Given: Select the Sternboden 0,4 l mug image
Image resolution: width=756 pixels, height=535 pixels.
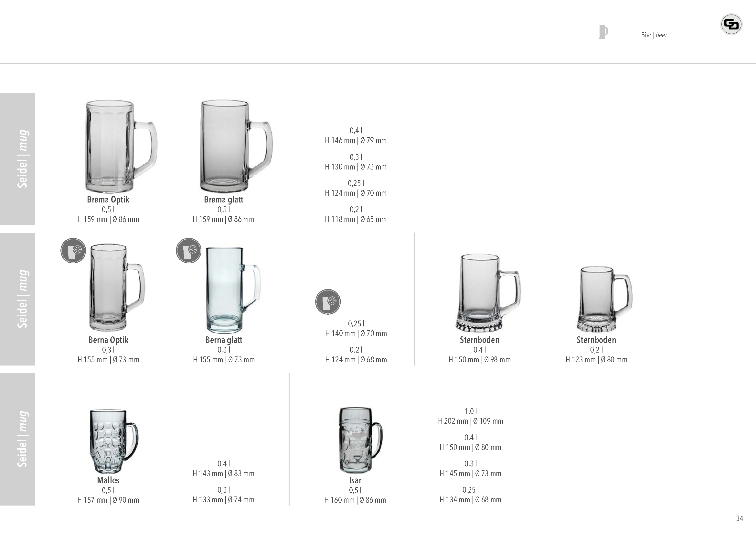Looking at the screenshot, I should pos(488,293).
